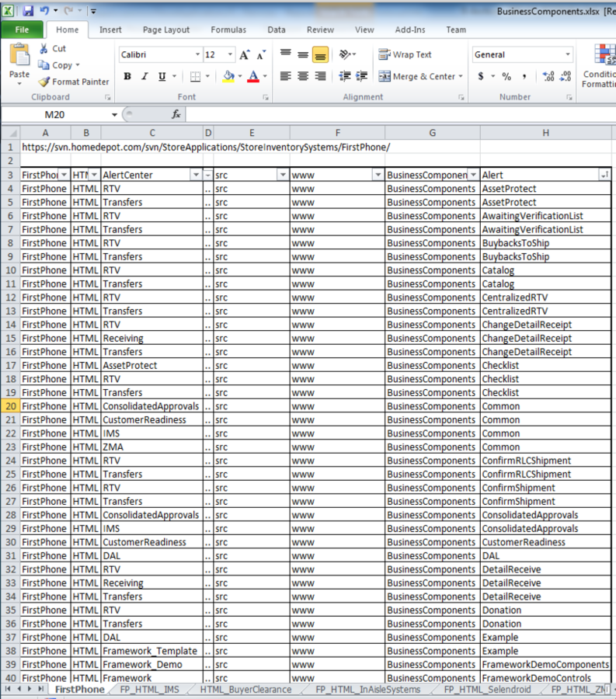This screenshot has height=699, width=616.
Task: Click the Copy icon
Action: click(x=44, y=65)
